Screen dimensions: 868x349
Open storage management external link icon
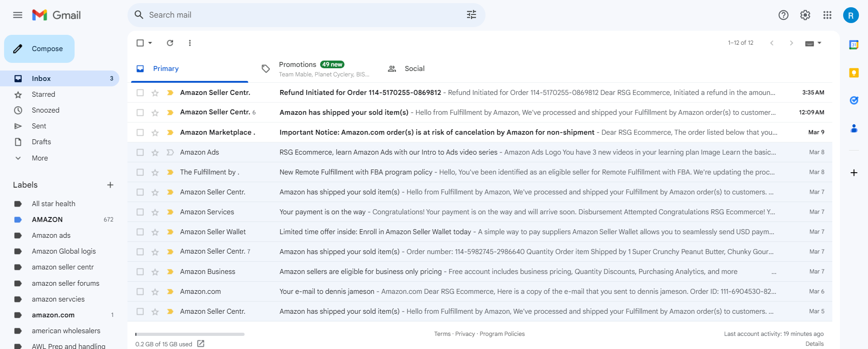point(201,344)
